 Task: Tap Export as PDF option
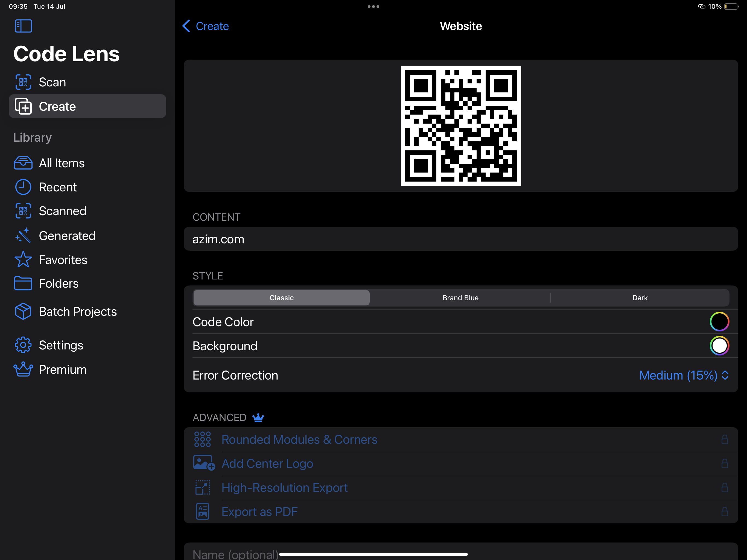pyautogui.click(x=461, y=512)
